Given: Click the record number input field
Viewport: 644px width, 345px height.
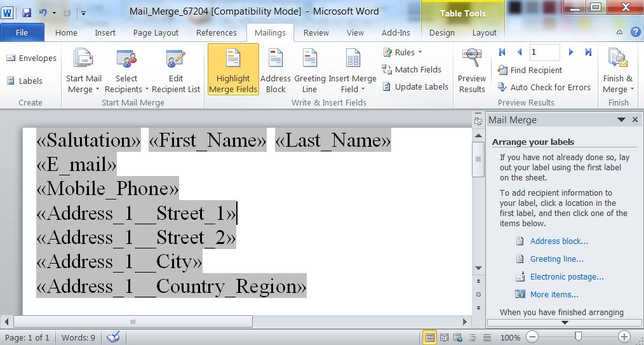Looking at the screenshot, I should pos(545,52).
